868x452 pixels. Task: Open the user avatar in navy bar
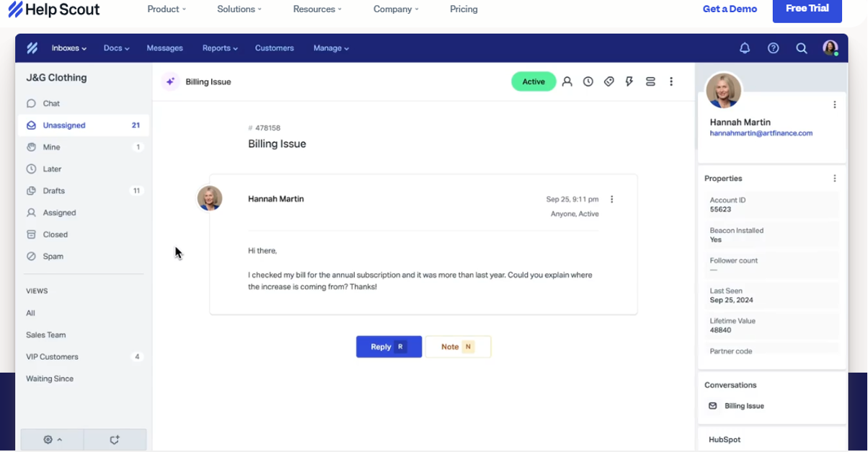(831, 48)
